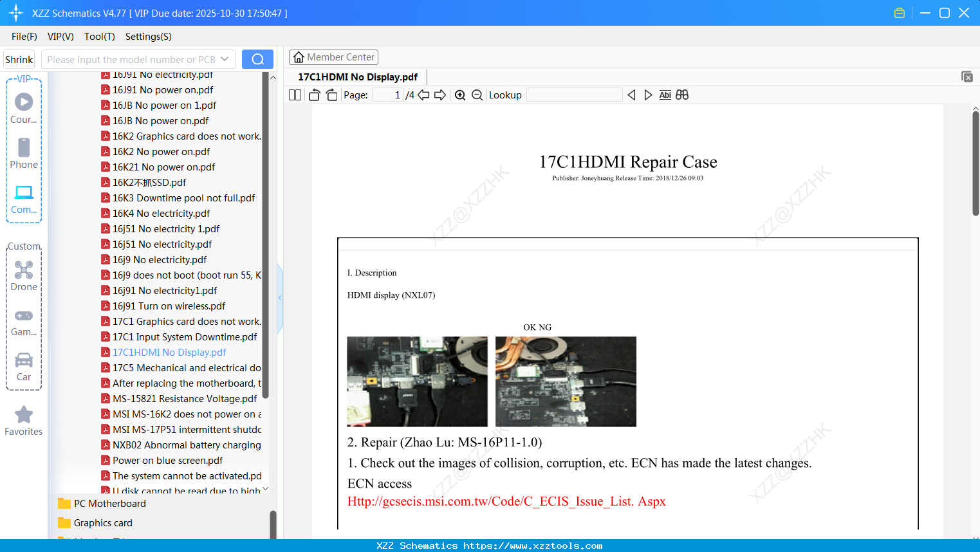Focus the model number search field

[132, 59]
